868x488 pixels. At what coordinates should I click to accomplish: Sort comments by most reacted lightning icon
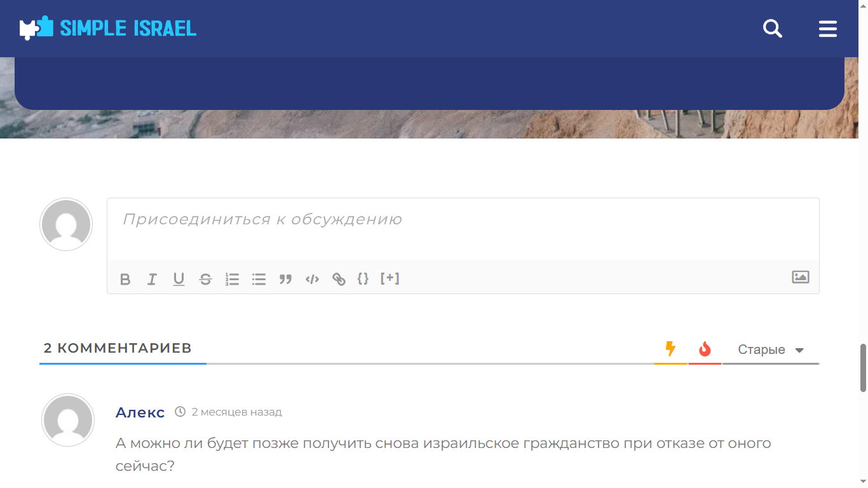point(670,349)
